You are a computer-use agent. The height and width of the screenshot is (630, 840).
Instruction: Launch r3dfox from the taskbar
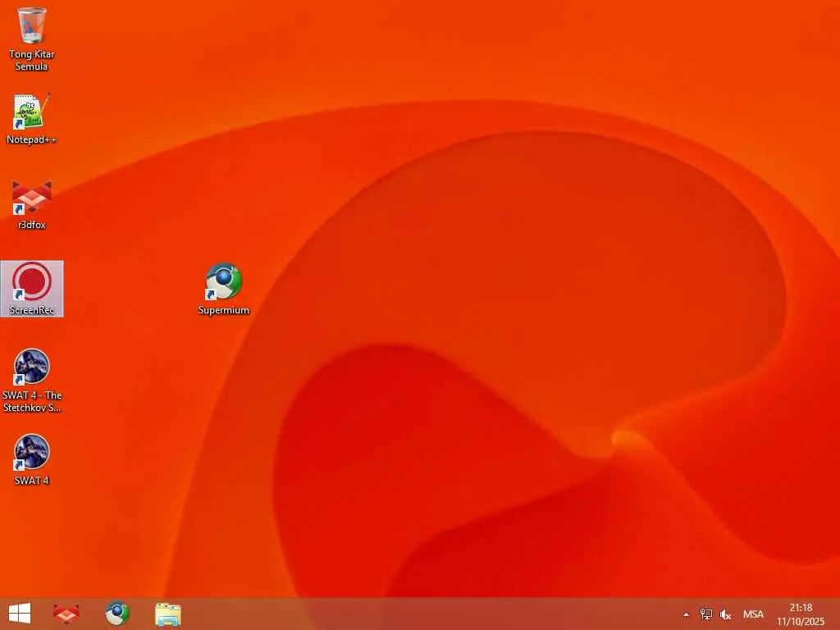click(66, 614)
